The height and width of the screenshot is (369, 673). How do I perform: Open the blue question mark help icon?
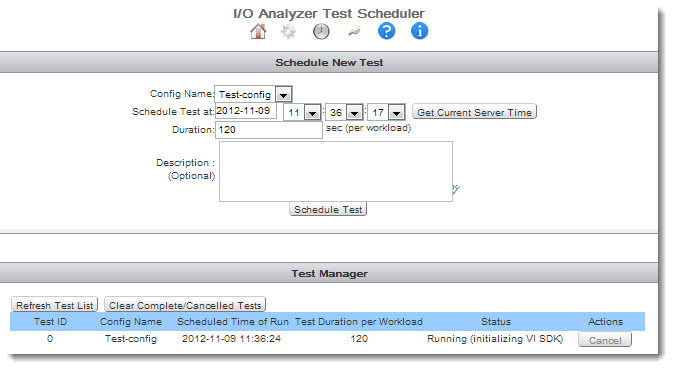coord(386,31)
